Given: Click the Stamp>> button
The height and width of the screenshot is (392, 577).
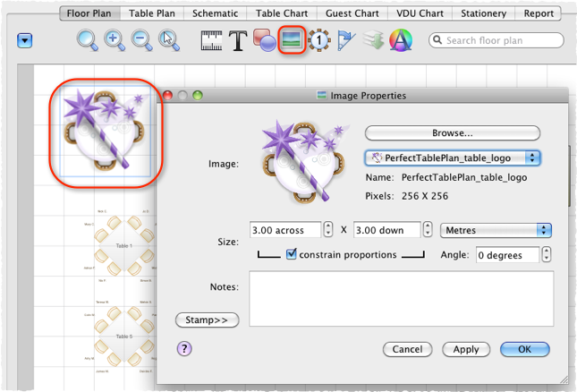Looking at the screenshot, I should point(207,319).
